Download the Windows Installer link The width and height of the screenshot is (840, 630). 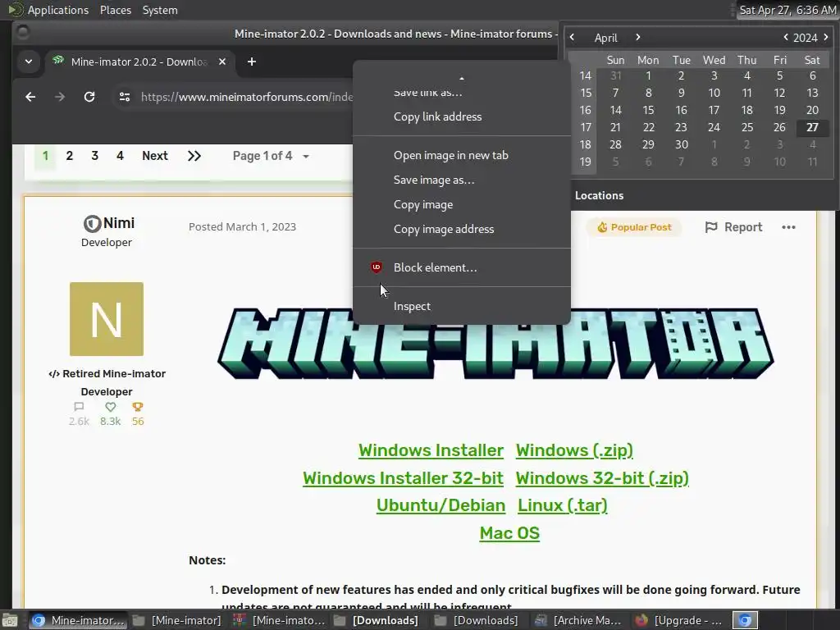tap(431, 450)
